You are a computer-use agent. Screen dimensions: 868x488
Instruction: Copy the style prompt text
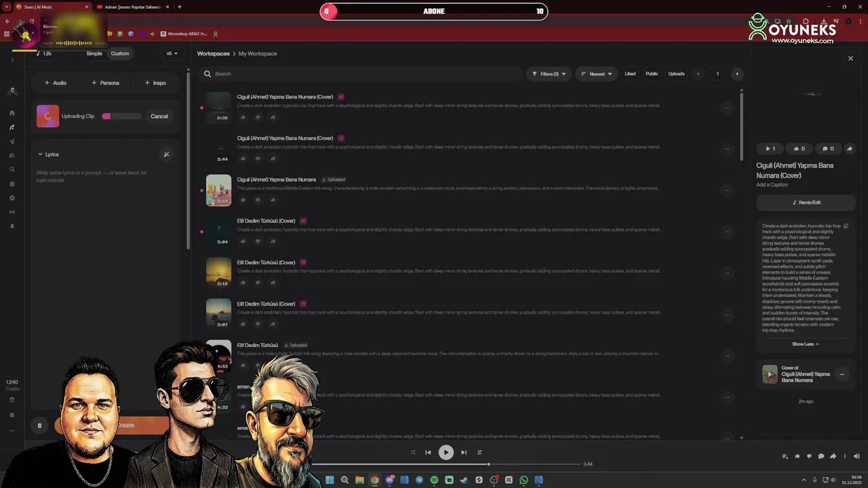[x=846, y=226]
